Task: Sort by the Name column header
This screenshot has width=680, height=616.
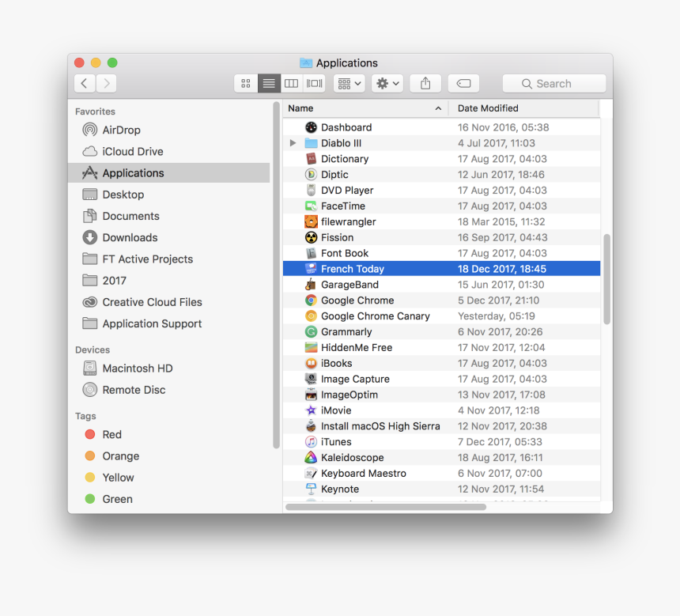Action: (x=365, y=108)
